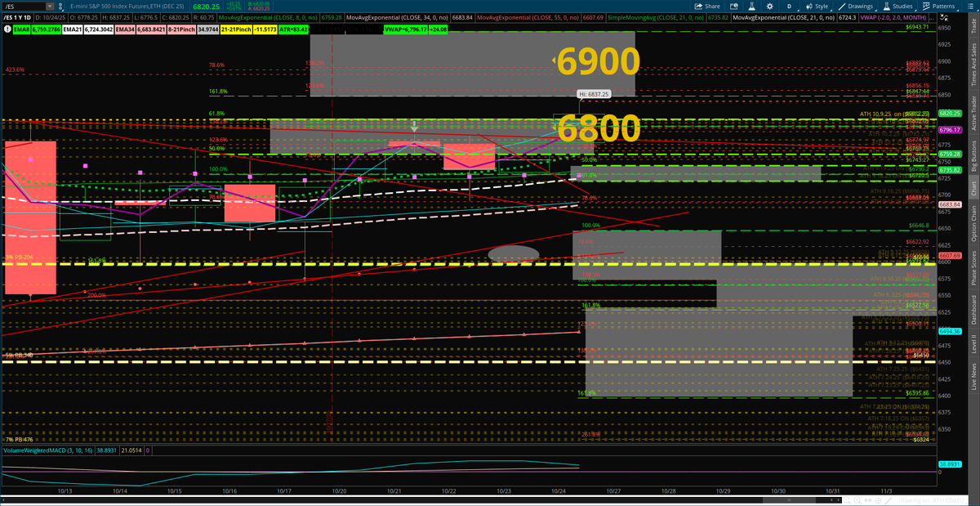Click the 6683.84 pink axis bubble
Viewport: 980px width, 506px height.
951,204
